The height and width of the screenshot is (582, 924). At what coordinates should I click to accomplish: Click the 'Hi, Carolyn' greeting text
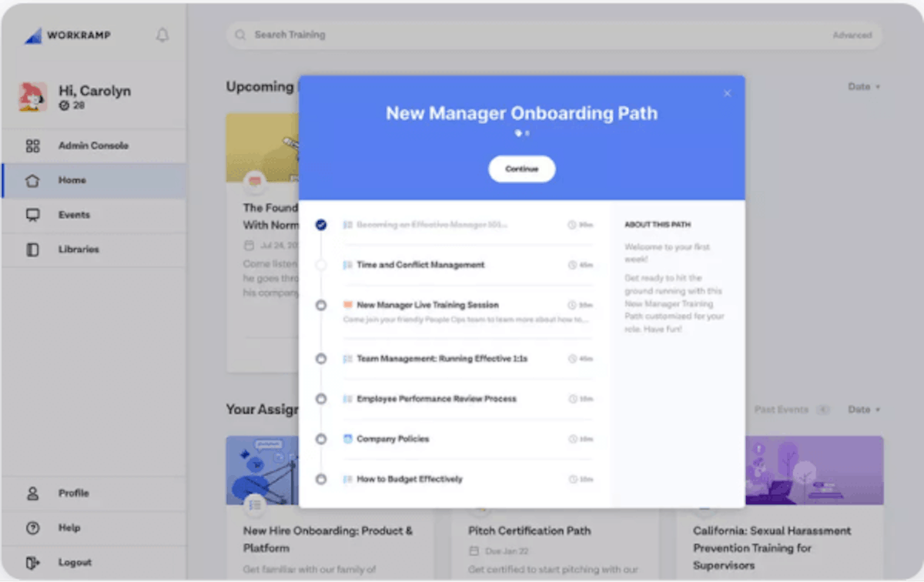click(95, 91)
